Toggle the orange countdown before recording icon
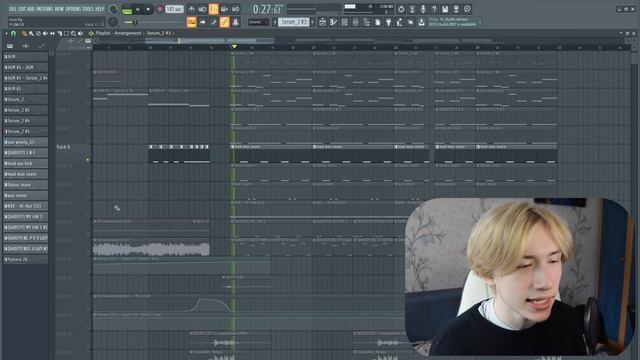Viewport: 640px width, 360px height. [x=213, y=9]
